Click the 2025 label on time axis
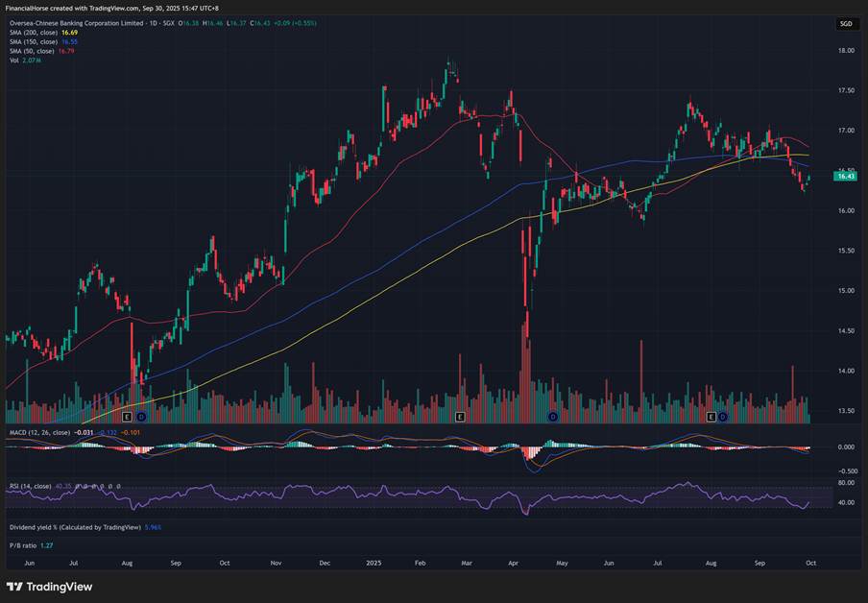 [x=372, y=562]
